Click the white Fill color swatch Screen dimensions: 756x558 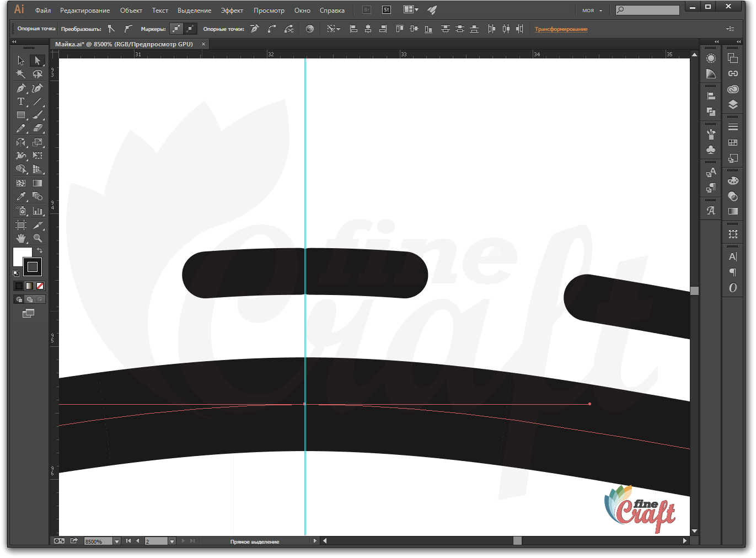(22, 256)
